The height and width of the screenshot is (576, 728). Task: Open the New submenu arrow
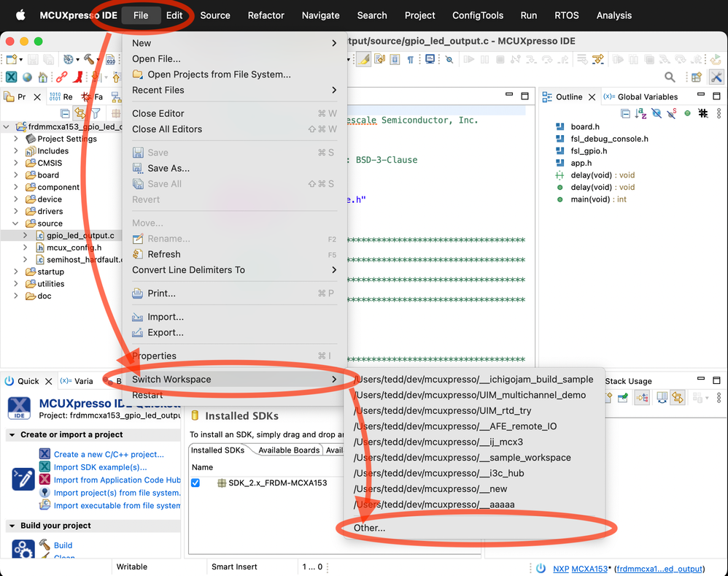pyautogui.click(x=334, y=43)
